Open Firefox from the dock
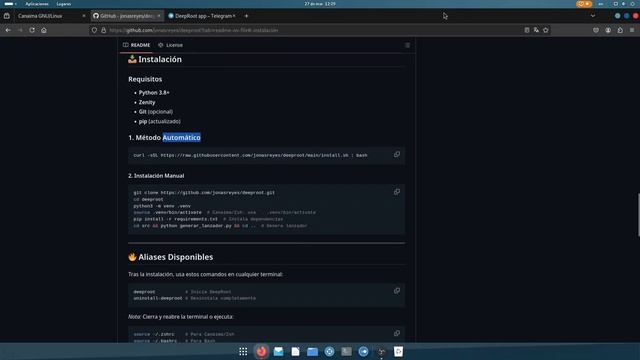Screen dimensions: 640x360 tap(261, 351)
